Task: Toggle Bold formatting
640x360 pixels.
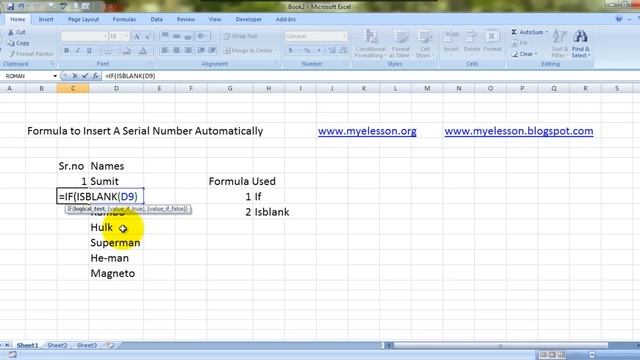Action: click(66, 51)
